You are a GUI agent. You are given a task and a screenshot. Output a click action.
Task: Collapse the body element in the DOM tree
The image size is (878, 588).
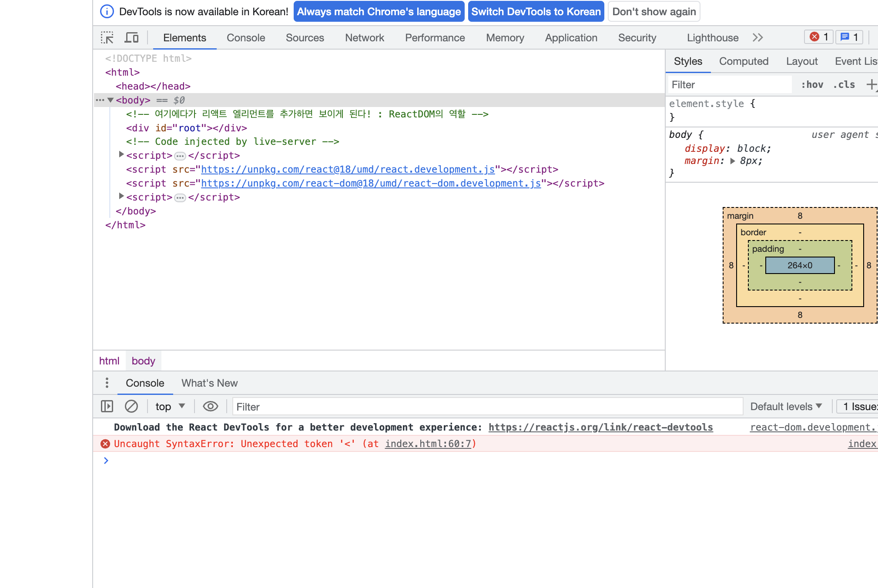[111, 100]
